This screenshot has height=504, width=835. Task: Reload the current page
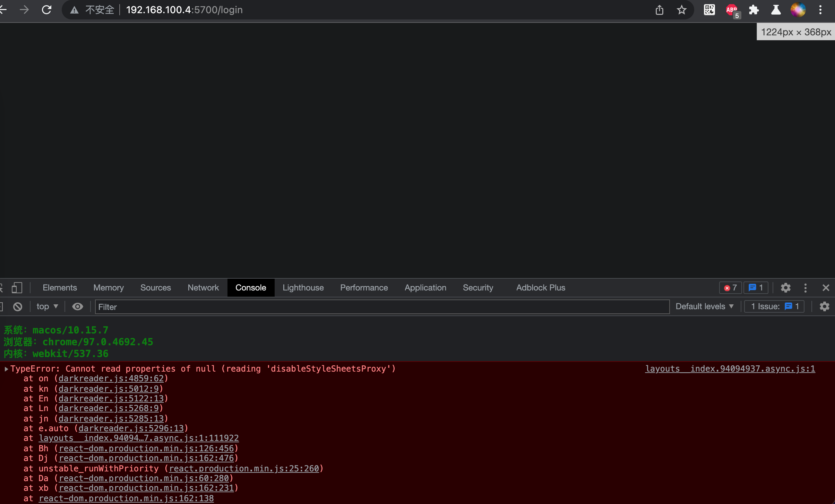click(46, 10)
